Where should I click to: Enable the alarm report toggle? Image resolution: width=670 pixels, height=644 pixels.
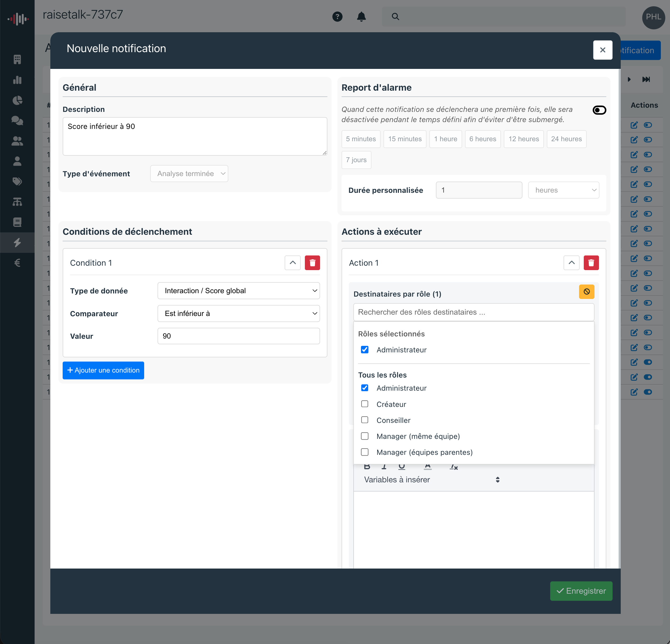[599, 110]
